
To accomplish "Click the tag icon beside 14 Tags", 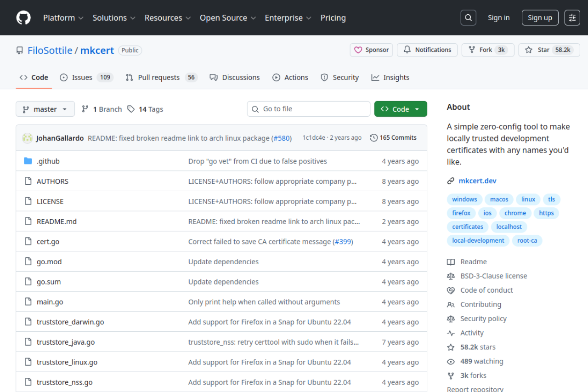I will (131, 109).
